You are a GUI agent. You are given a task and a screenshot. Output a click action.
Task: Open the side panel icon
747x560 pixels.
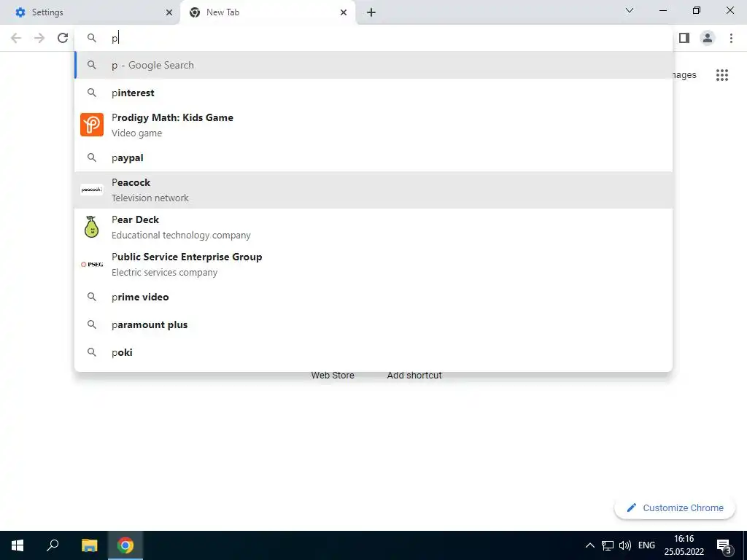click(x=684, y=38)
